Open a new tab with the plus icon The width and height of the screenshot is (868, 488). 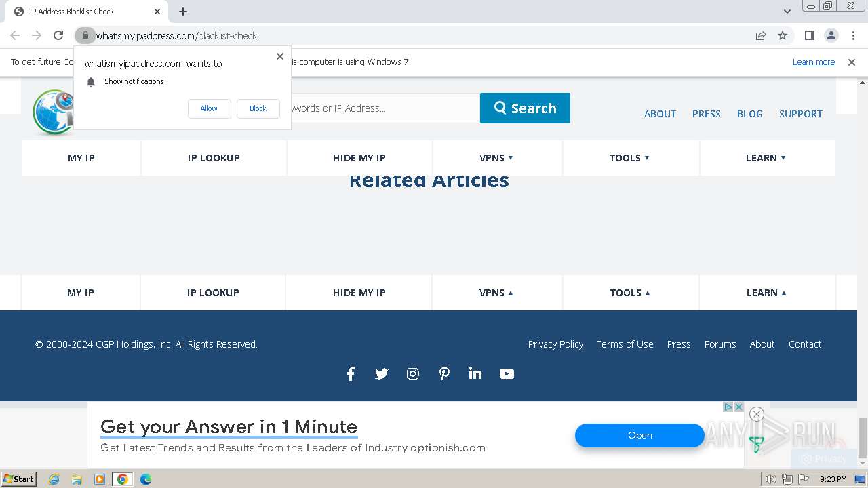click(x=183, y=12)
